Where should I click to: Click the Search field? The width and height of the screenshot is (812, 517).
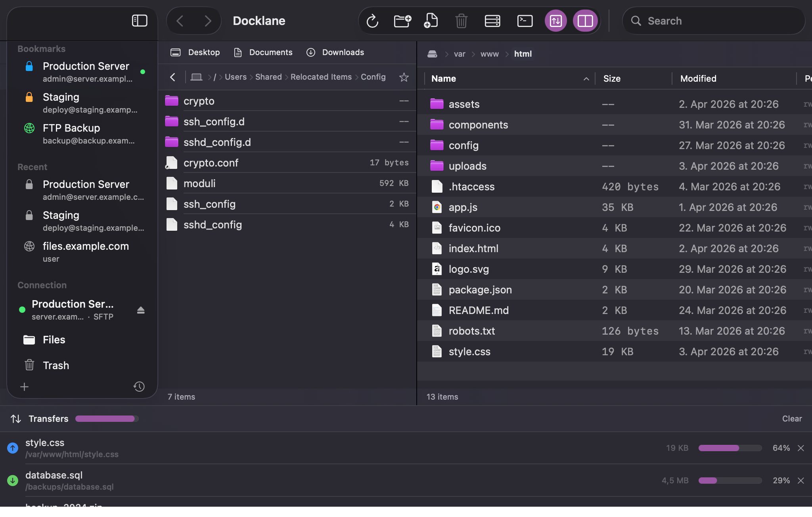714,21
